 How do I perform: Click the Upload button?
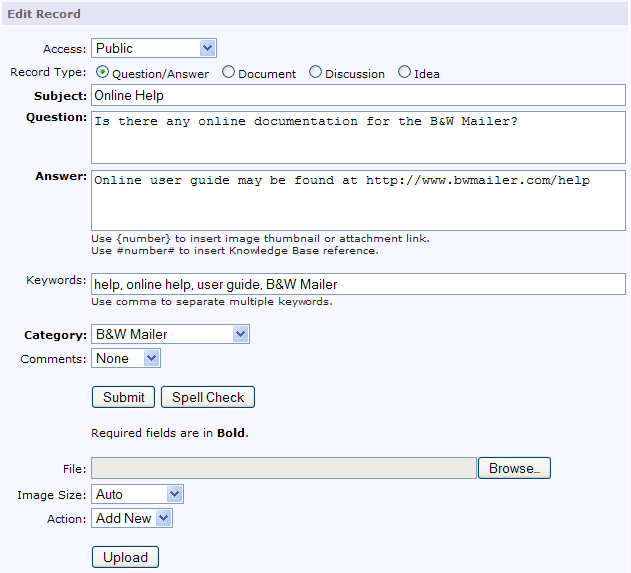coord(125,557)
